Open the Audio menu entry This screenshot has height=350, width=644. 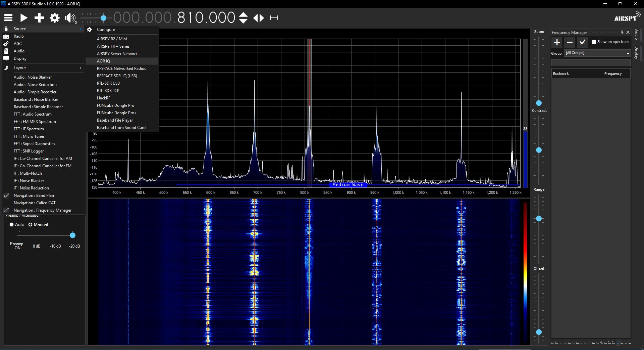coord(43,51)
